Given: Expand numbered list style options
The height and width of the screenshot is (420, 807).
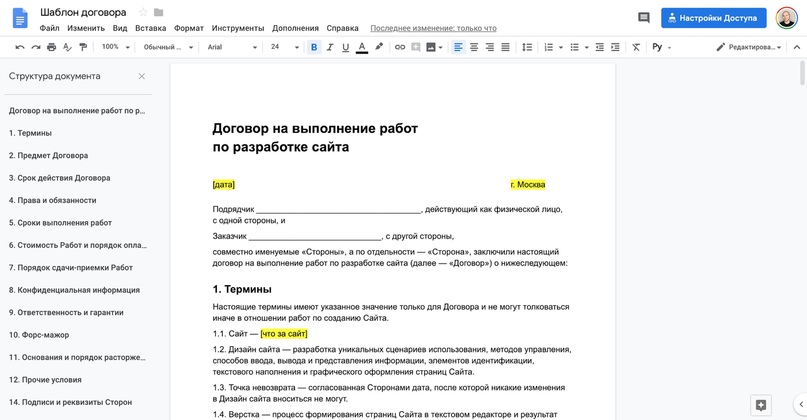Looking at the screenshot, I should click(x=560, y=47).
